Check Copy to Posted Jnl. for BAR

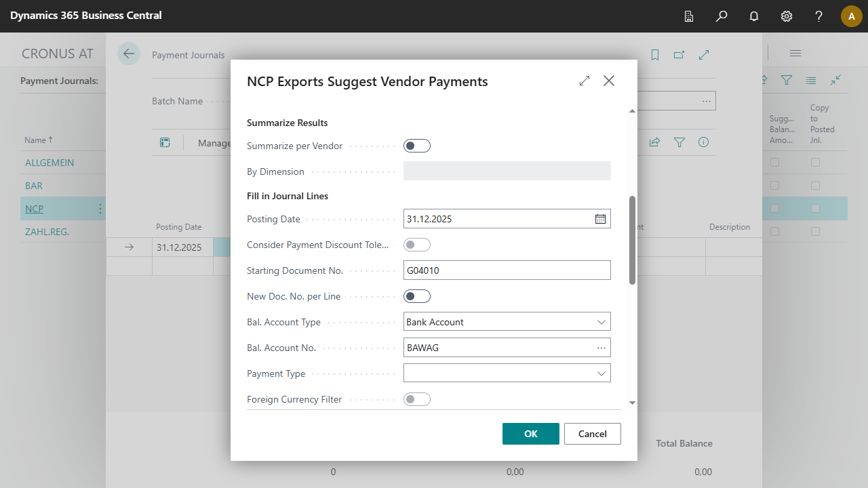(815, 186)
